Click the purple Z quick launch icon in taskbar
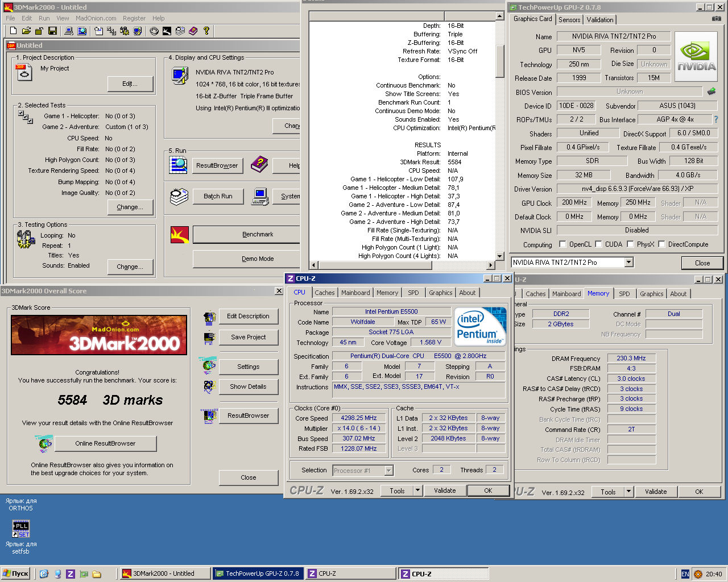Screen dimensions: 728x582 pos(71,574)
